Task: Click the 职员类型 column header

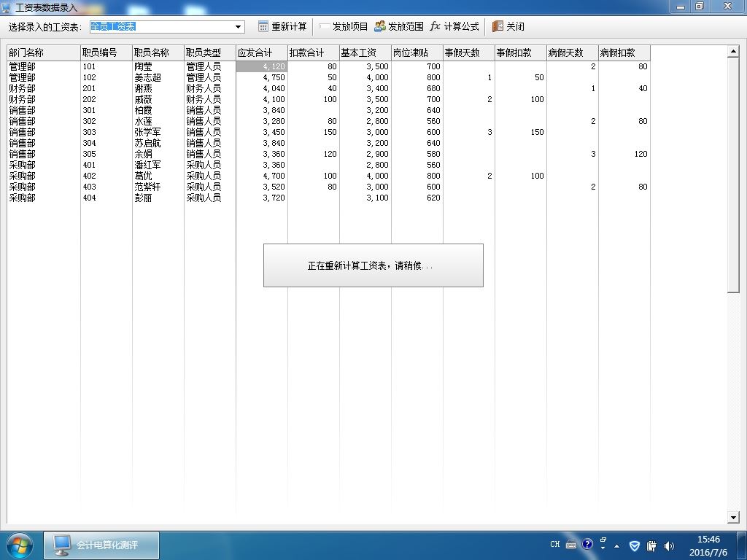Action: pos(210,52)
